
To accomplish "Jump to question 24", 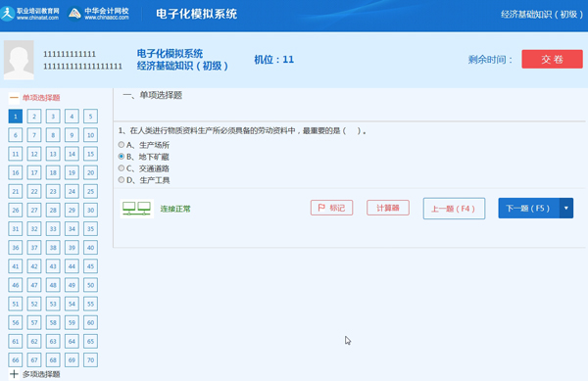I will (72, 191).
